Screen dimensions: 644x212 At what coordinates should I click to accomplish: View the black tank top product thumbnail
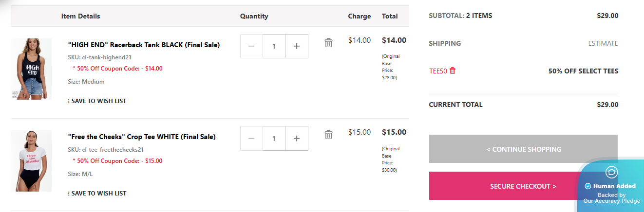tap(31, 69)
